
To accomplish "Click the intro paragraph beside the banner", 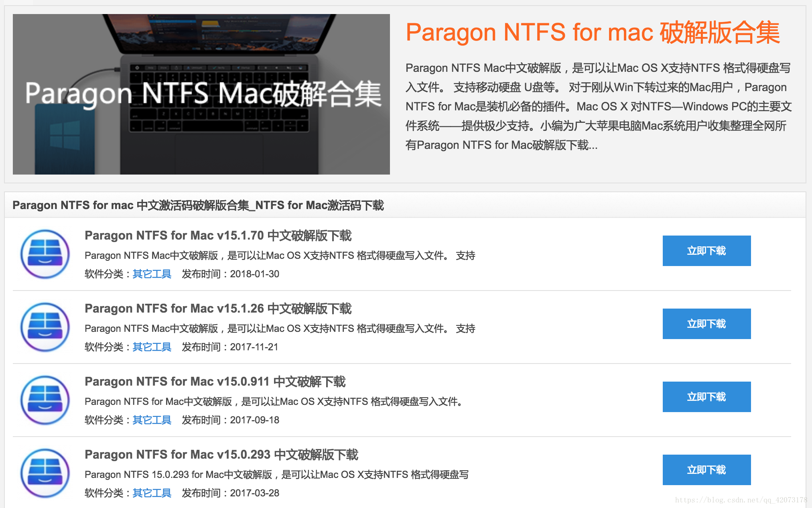I will point(599,106).
